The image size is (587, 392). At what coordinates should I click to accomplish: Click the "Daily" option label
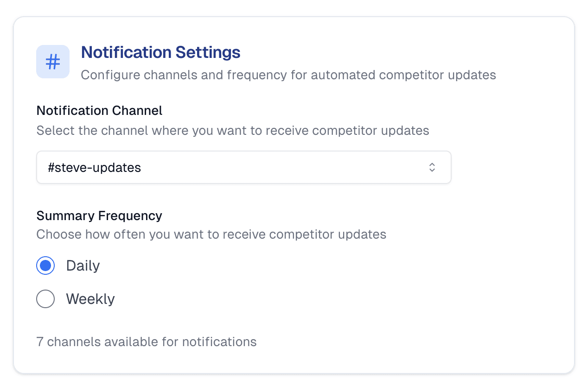point(83,266)
